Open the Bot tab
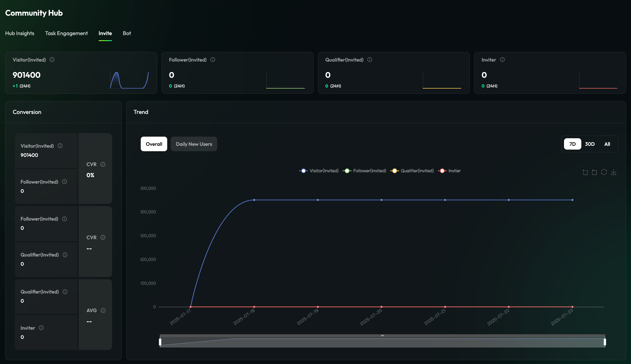The height and width of the screenshot is (364, 631). tap(127, 33)
